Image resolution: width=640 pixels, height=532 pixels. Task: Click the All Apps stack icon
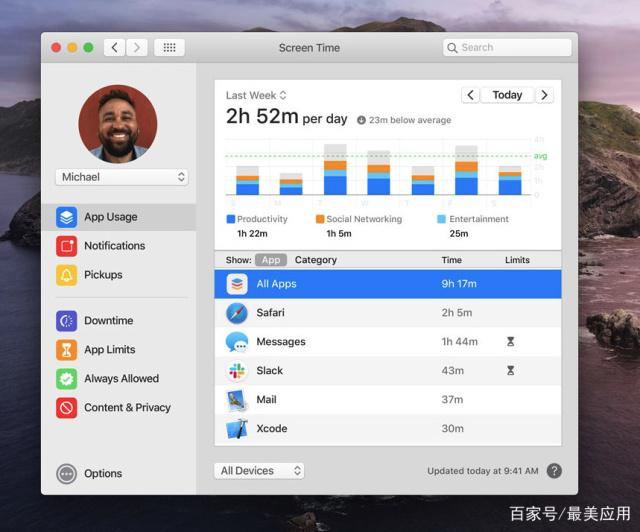coord(237,284)
